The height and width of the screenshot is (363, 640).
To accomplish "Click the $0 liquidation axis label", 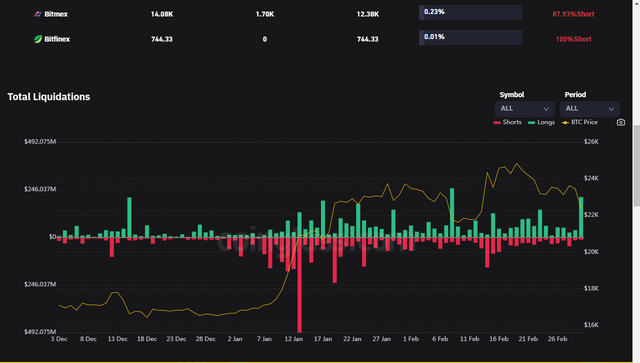I will tap(52, 237).
